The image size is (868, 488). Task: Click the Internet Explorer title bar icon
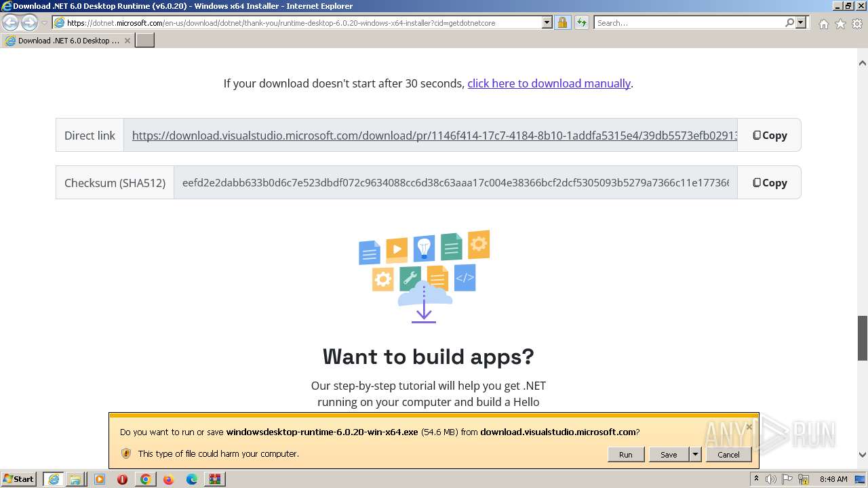[x=7, y=6]
